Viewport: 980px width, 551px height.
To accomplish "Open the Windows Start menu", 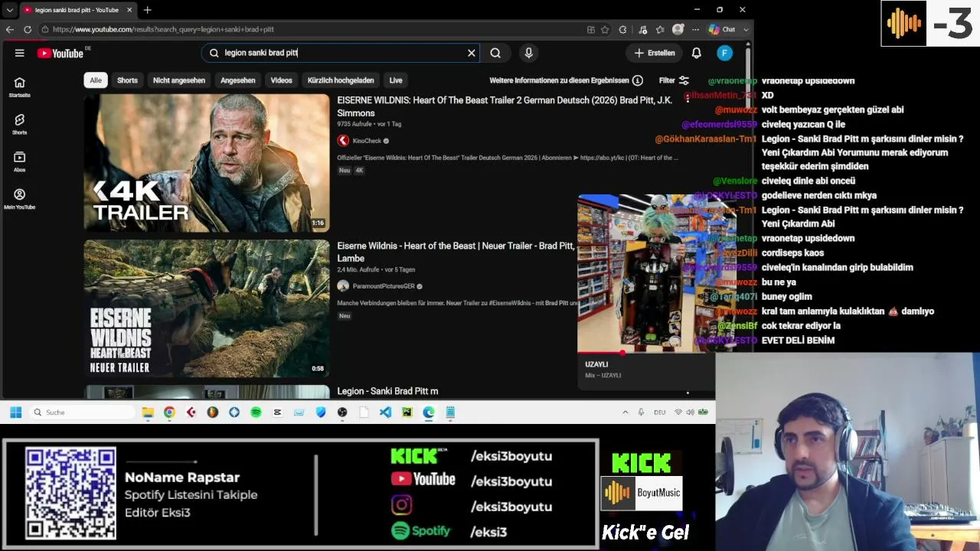I will click(x=15, y=412).
